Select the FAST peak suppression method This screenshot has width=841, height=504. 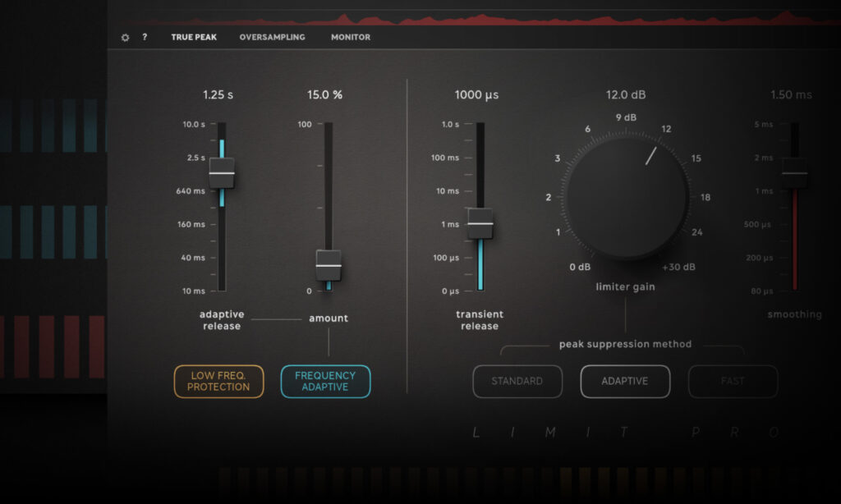coord(733,381)
